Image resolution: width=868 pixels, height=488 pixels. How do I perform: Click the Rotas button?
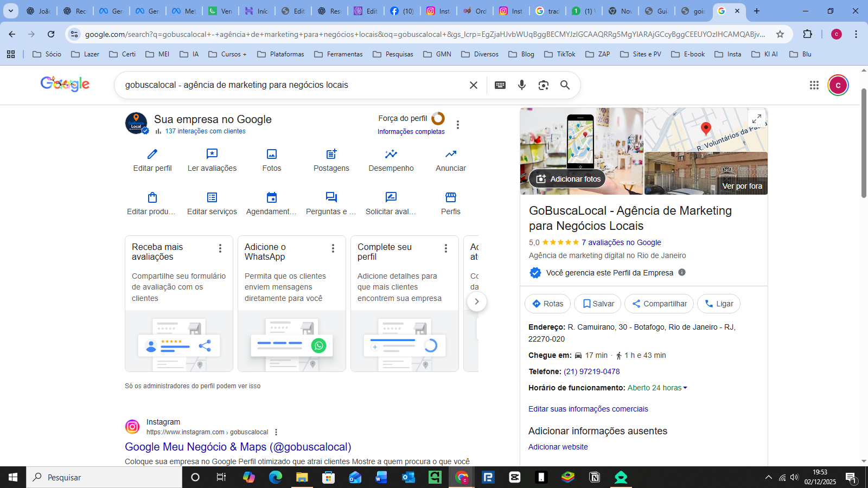(x=547, y=304)
